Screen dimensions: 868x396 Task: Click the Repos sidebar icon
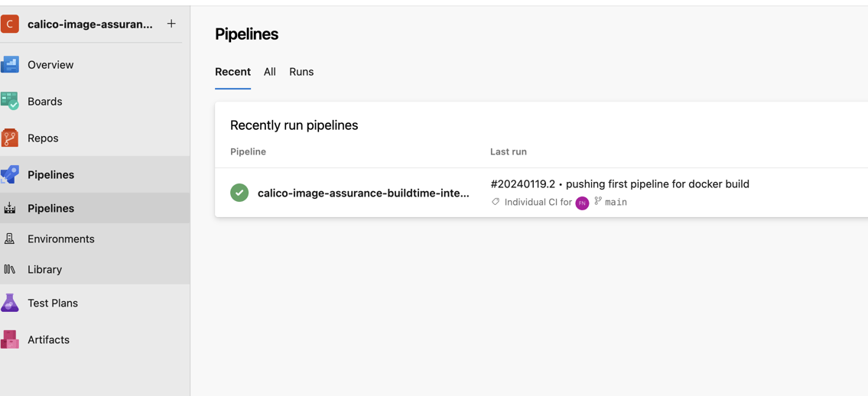click(9, 138)
